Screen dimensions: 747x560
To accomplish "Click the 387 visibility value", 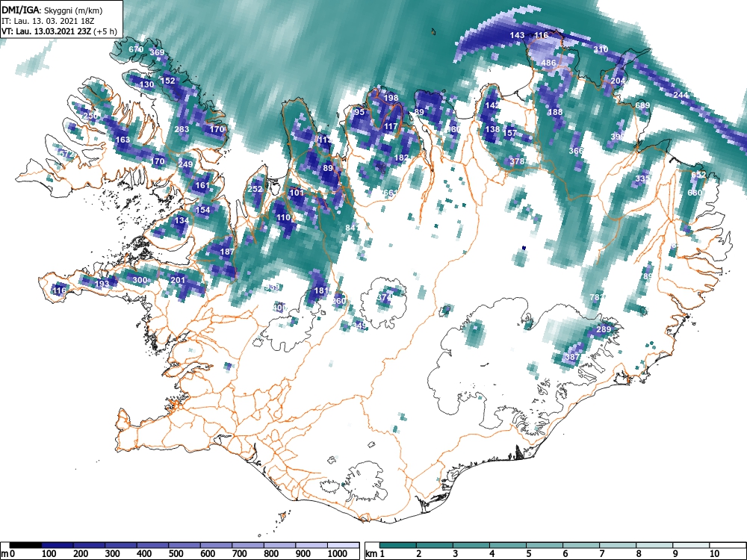I will click(572, 357).
